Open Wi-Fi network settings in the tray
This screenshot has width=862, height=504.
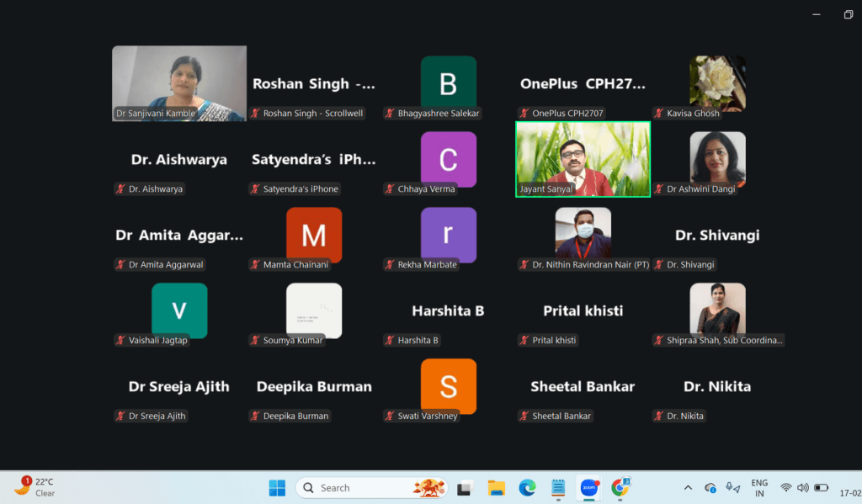(x=785, y=488)
